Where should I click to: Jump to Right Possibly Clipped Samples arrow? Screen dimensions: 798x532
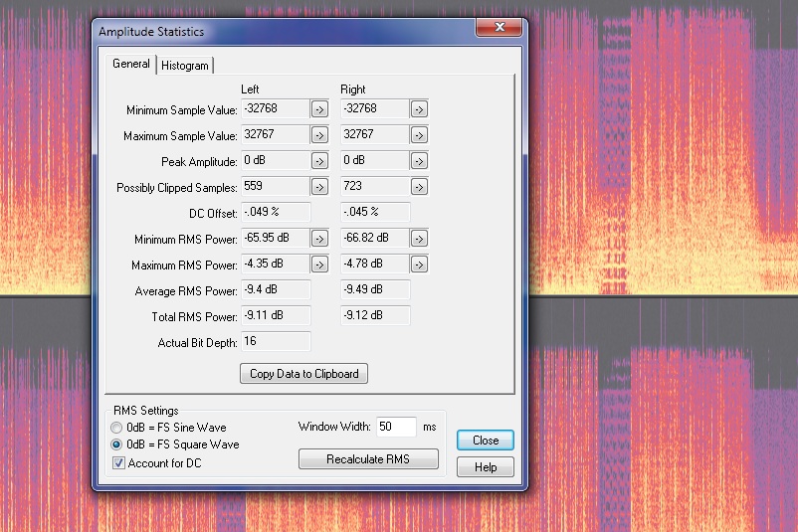click(419, 187)
